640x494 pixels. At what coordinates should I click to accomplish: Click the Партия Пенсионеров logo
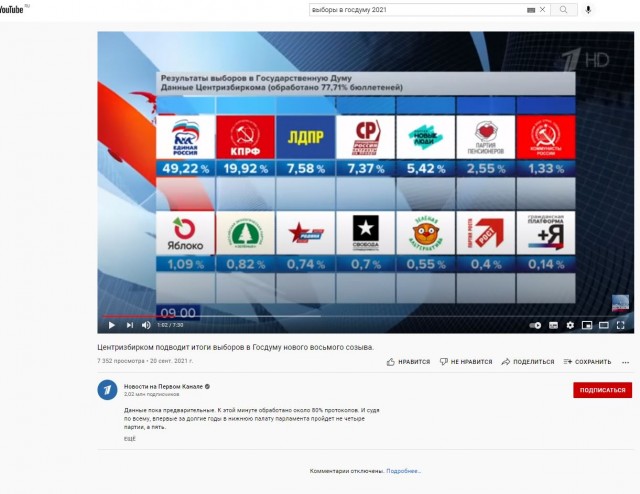[x=486, y=137]
